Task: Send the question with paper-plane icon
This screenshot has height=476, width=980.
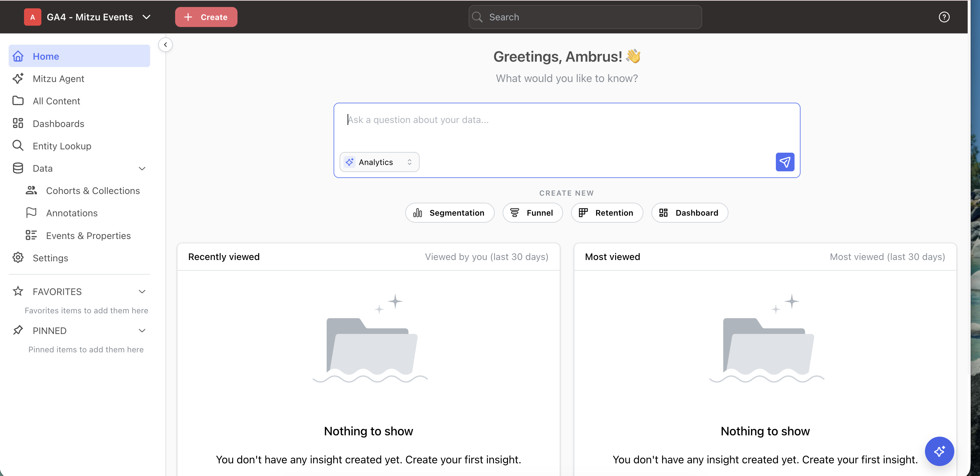Action: tap(785, 162)
